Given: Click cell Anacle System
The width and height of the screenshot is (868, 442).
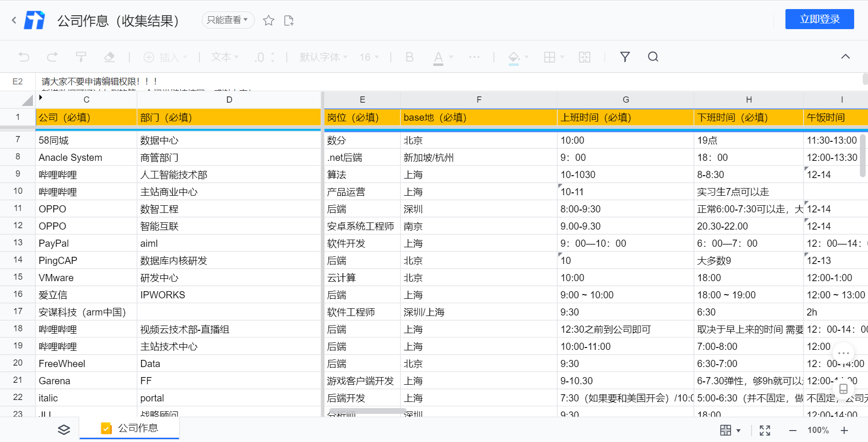Looking at the screenshot, I should tap(86, 158).
